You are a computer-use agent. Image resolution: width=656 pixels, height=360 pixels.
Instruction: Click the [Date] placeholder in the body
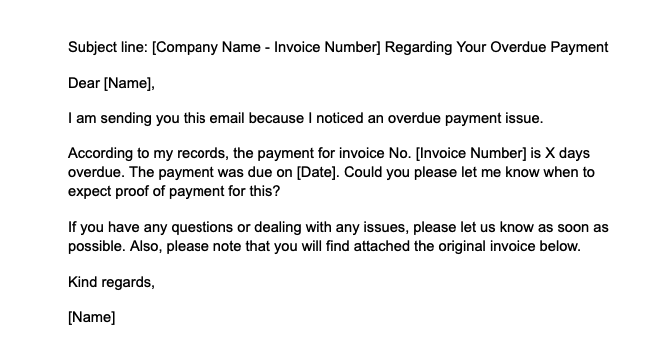[317, 172]
